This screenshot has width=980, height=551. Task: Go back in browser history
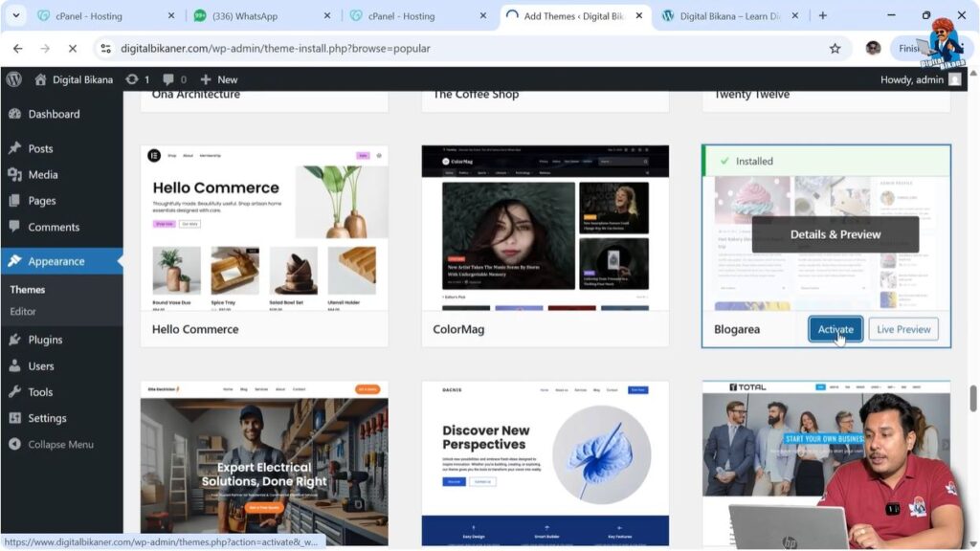coord(17,48)
